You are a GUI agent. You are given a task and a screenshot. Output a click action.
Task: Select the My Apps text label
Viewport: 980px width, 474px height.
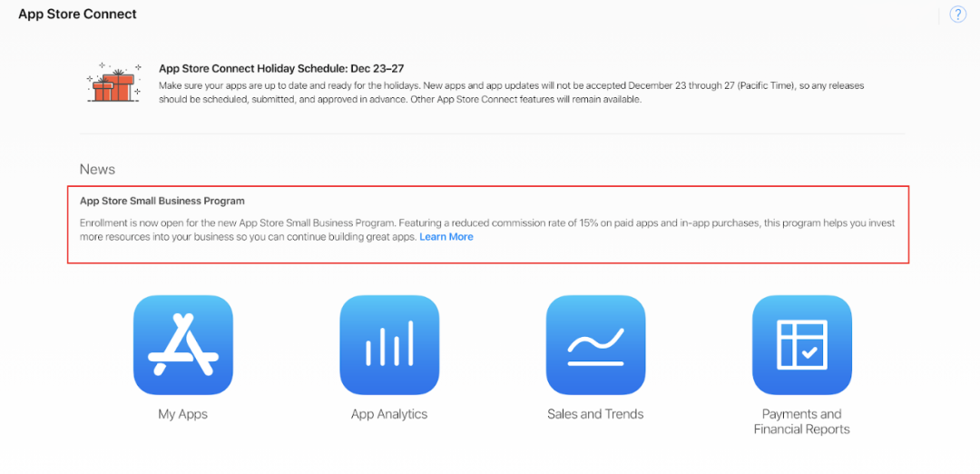183,414
